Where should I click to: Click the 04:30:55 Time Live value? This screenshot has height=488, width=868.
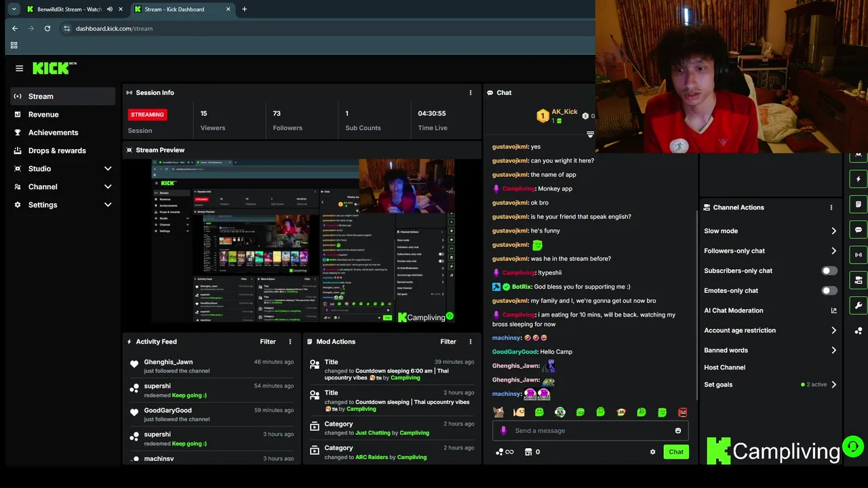(x=432, y=114)
